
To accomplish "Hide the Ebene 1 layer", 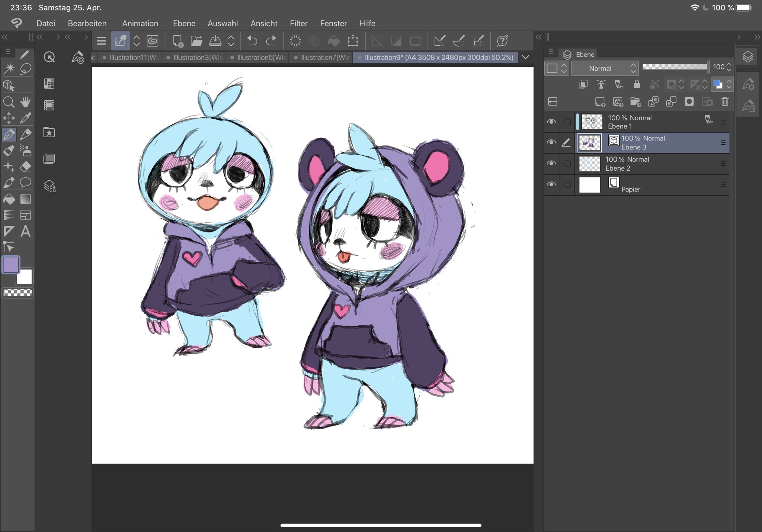I will (552, 122).
